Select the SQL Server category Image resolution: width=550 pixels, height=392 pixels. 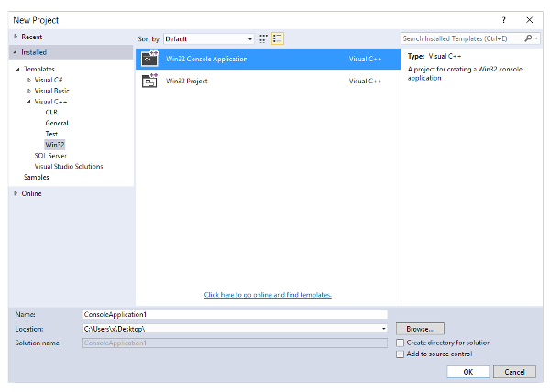tap(50, 156)
